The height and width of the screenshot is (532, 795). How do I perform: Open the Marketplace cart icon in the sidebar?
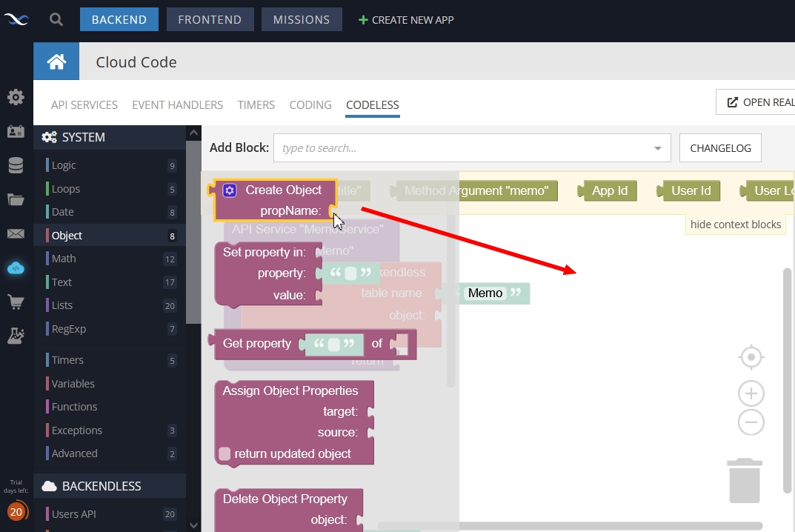(16, 302)
